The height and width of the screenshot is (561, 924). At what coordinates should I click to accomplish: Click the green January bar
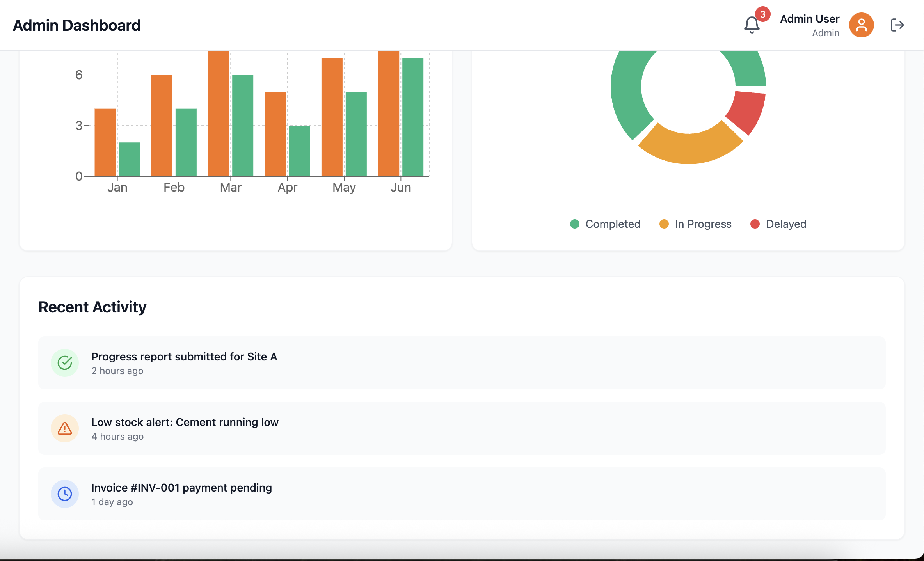click(129, 159)
